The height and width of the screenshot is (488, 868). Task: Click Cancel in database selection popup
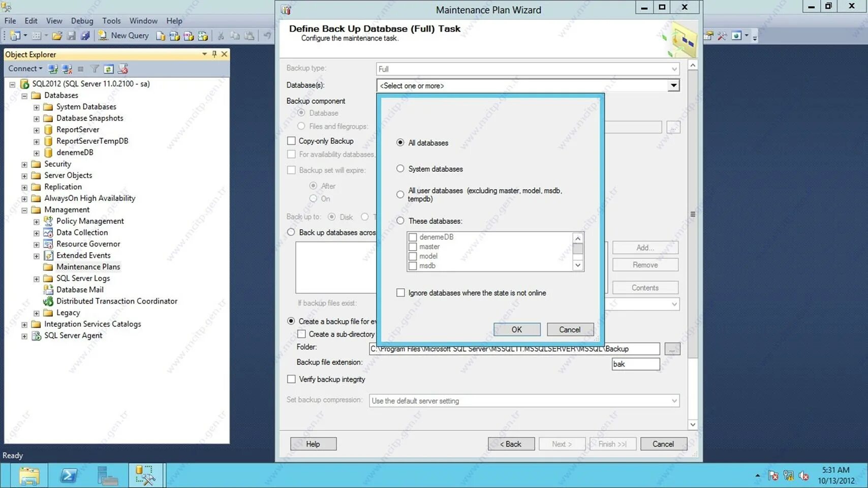pyautogui.click(x=570, y=329)
